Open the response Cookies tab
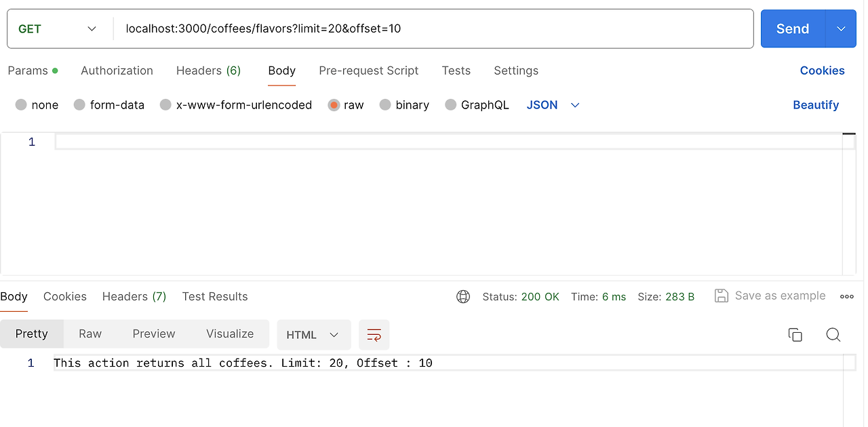This screenshot has width=868, height=427. (64, 296)
